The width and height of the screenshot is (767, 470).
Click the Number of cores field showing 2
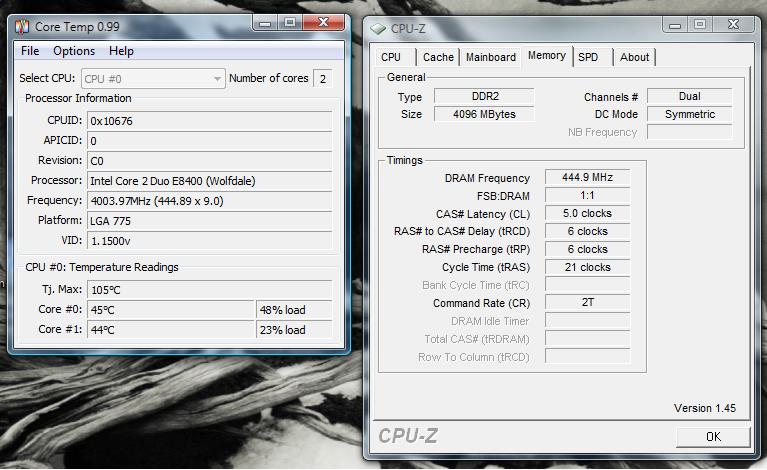(323, 79)
